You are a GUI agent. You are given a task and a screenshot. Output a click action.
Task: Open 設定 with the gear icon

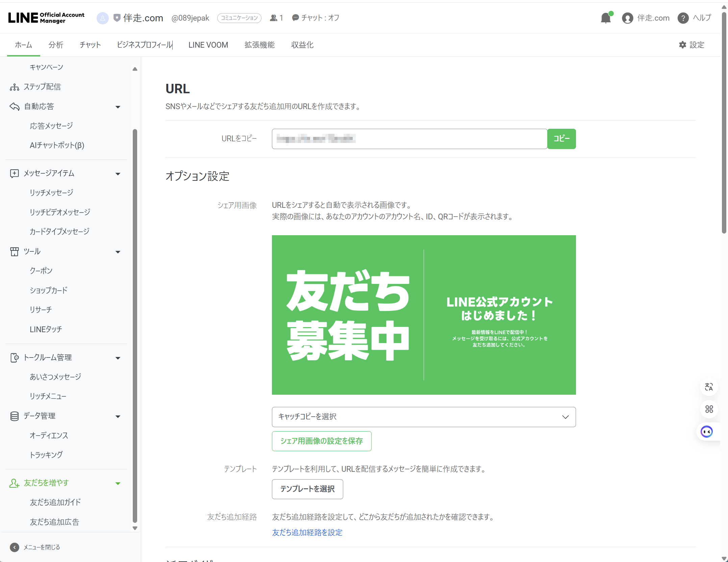682,45
